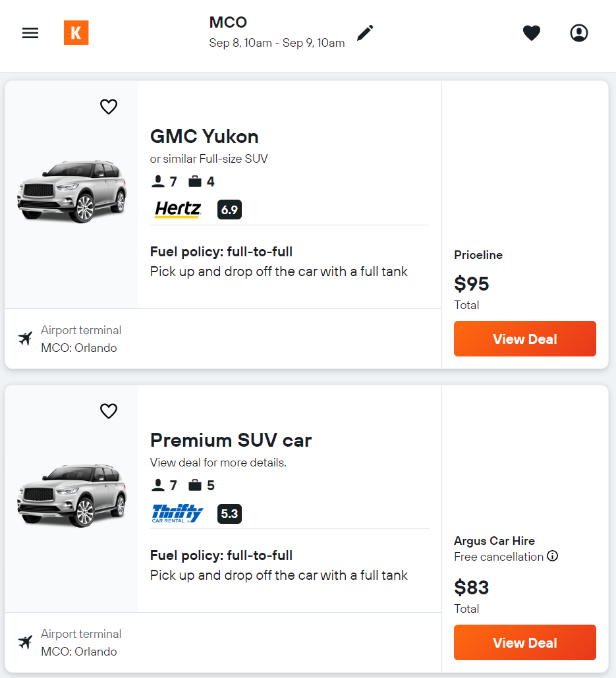The image size is (616, 678).
Task: Click the 6.9 Hertz rating badge
Action: click(229, 210)
